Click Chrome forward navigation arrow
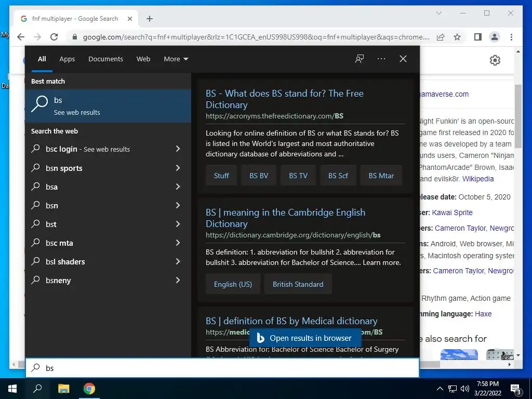The height and width of the screenshot is (399, 532). point(37,37)
